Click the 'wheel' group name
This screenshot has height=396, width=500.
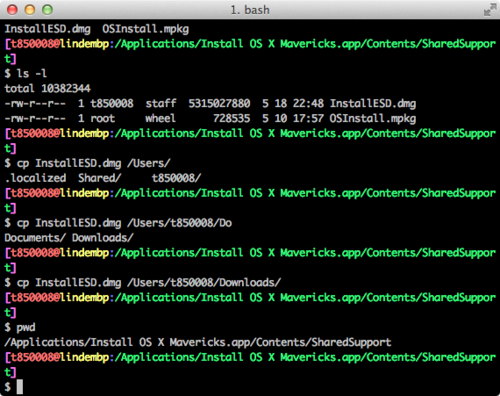coord(160,118)
